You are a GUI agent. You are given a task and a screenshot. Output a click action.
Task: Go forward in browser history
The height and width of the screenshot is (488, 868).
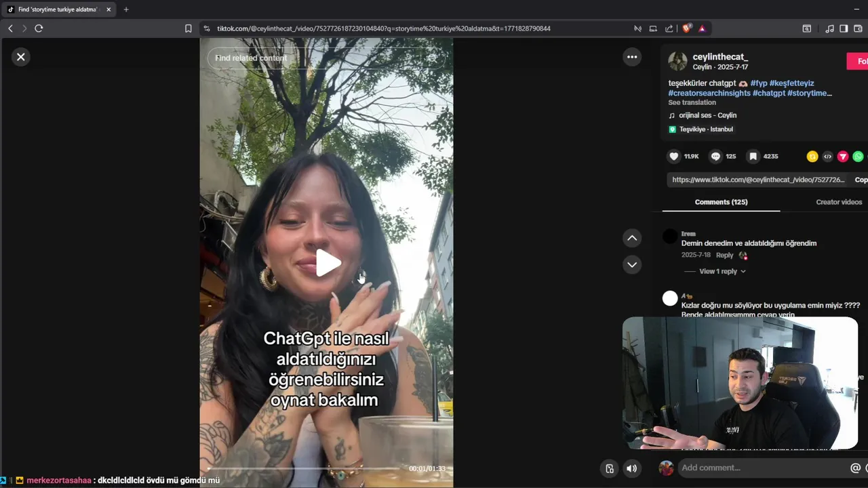click(24, 28)
